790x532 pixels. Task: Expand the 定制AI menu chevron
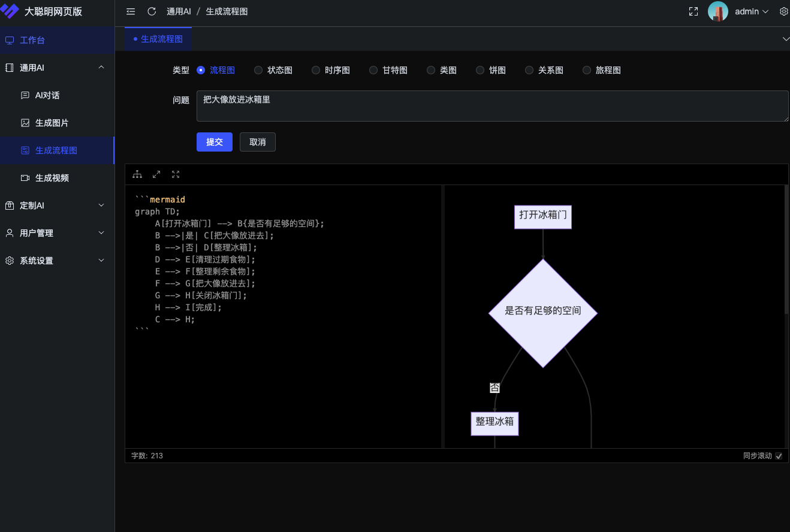pos(101,205)
